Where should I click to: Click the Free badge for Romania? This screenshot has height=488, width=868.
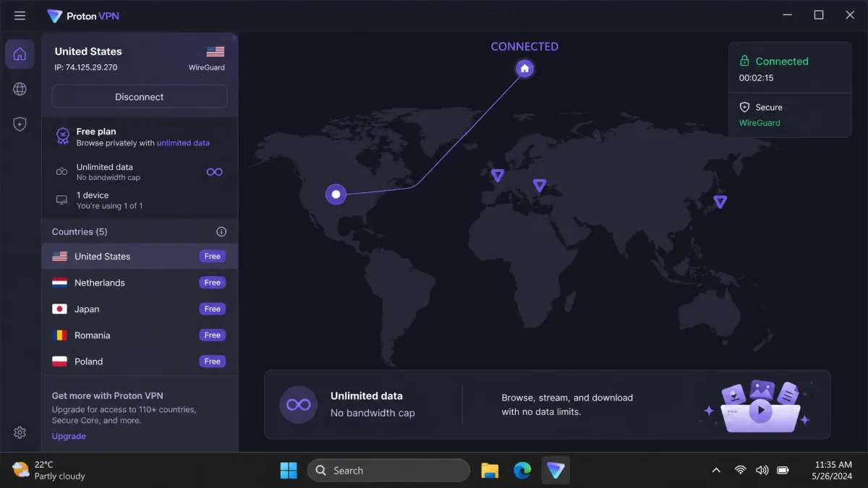[x=213, y=335]
